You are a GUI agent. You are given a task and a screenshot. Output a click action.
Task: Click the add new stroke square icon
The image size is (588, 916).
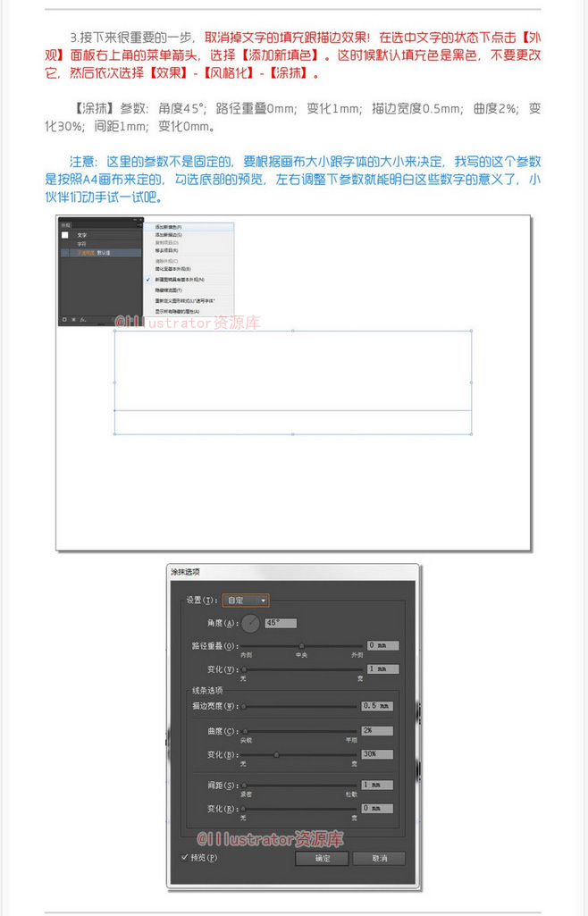[64, 320]
